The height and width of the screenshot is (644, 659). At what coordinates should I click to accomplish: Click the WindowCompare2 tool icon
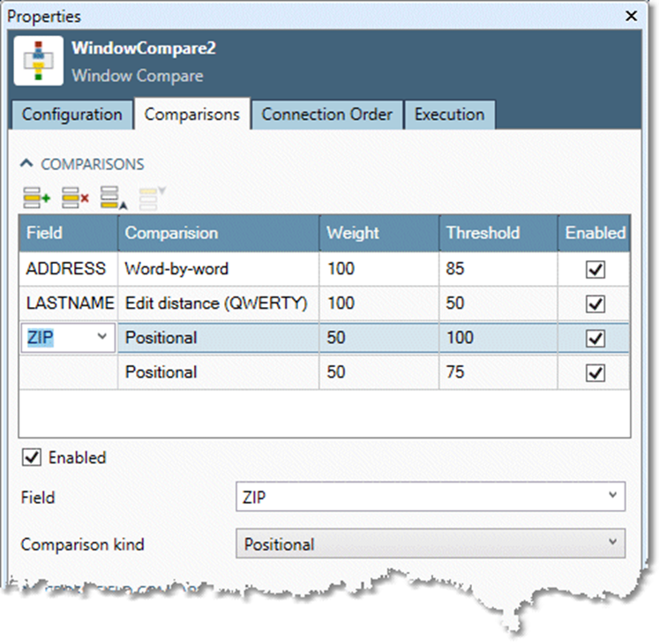click(x=38, y=61)
